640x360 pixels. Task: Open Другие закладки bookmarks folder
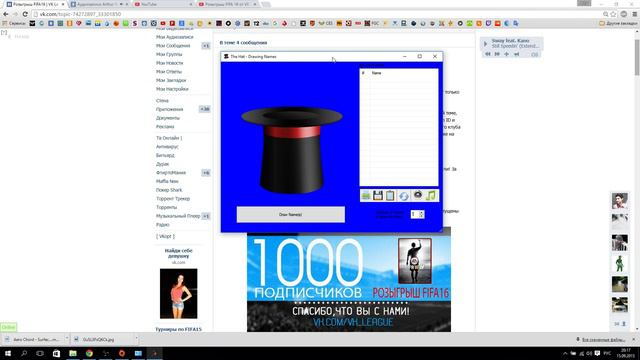click(x=618, y=23)
